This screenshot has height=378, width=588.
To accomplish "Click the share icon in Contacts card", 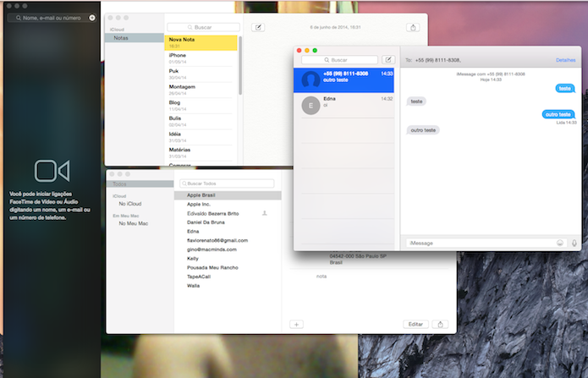I will click(x=440, y=325).
